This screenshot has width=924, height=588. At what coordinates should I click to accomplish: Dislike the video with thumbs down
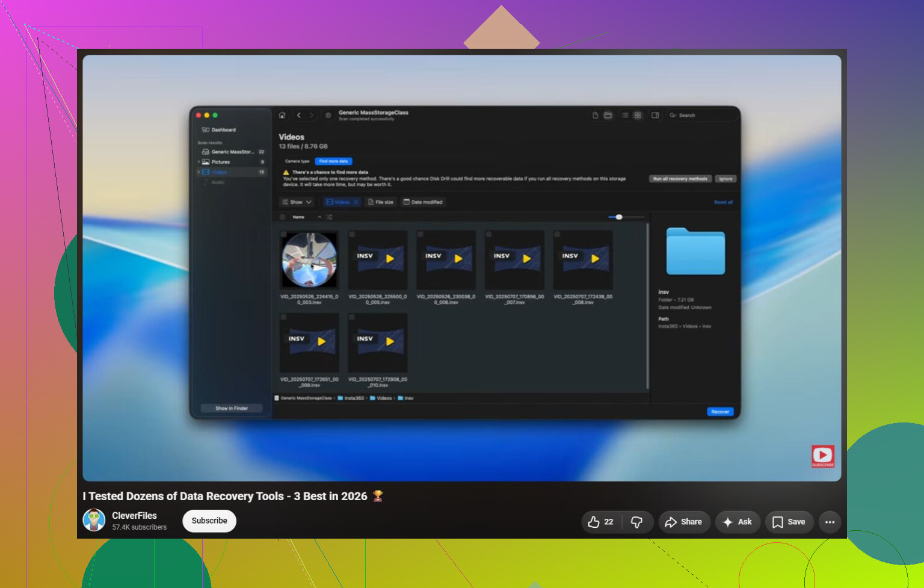(x=636, y=522)
